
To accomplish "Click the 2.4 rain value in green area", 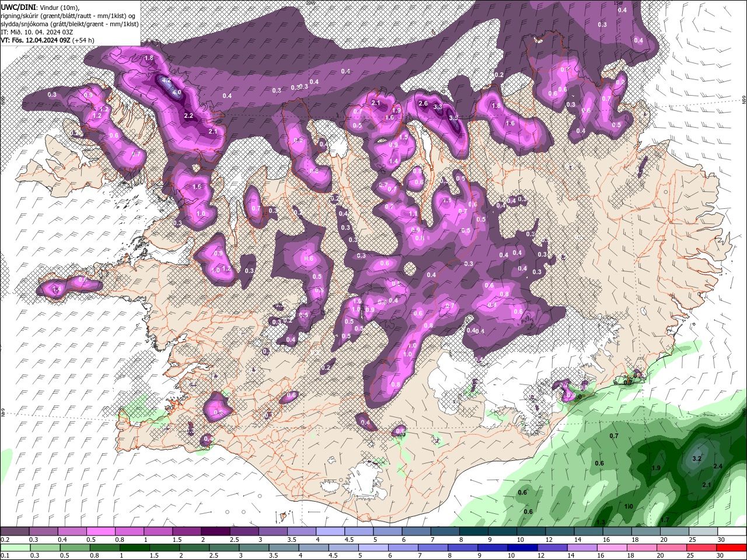I will click(718, 466).
